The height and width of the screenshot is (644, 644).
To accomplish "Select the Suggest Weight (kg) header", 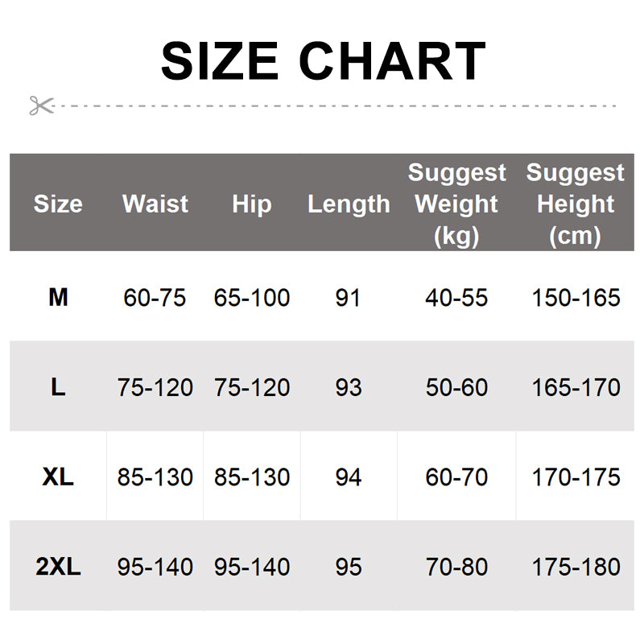I will 456,204.
